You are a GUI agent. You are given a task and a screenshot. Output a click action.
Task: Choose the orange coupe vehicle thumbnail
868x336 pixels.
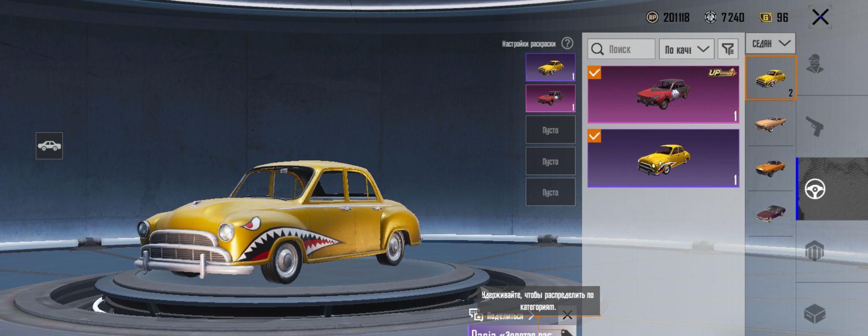(x=770, y=168)
